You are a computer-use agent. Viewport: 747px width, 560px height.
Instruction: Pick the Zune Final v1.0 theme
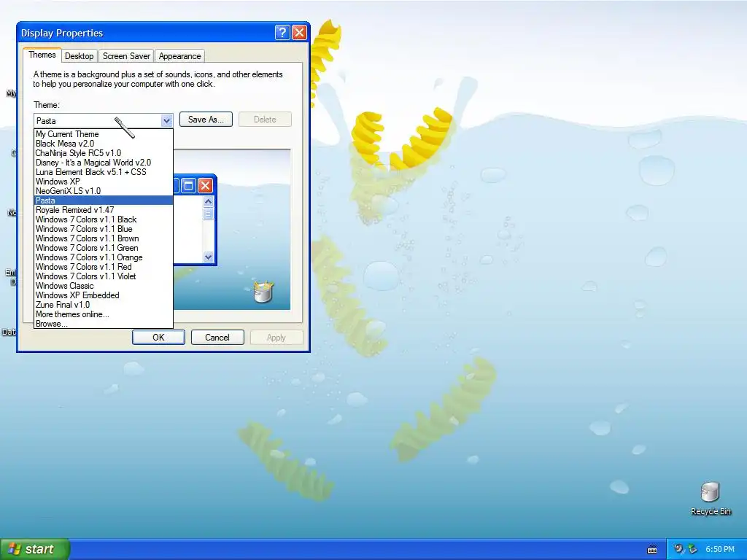[104, 305]
